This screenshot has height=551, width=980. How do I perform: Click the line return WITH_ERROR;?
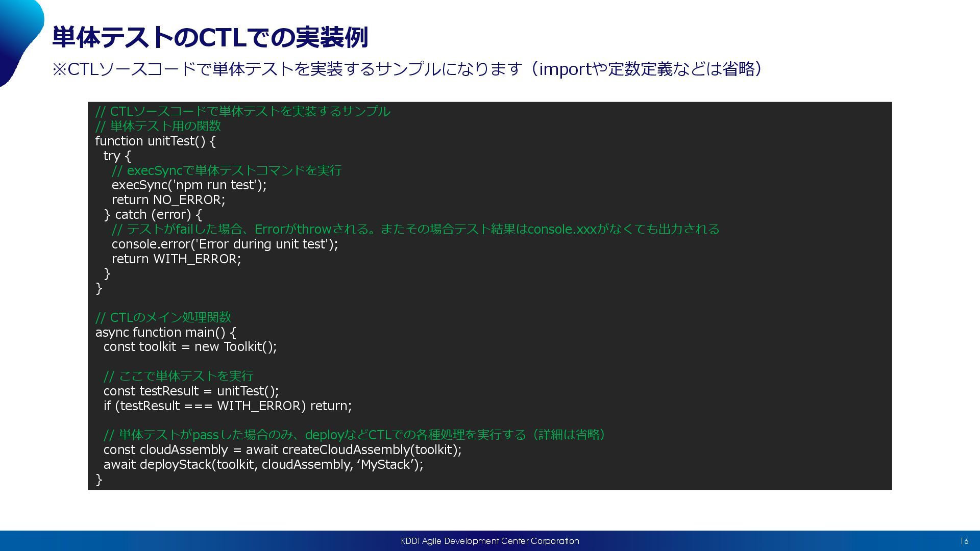(177, 259)
